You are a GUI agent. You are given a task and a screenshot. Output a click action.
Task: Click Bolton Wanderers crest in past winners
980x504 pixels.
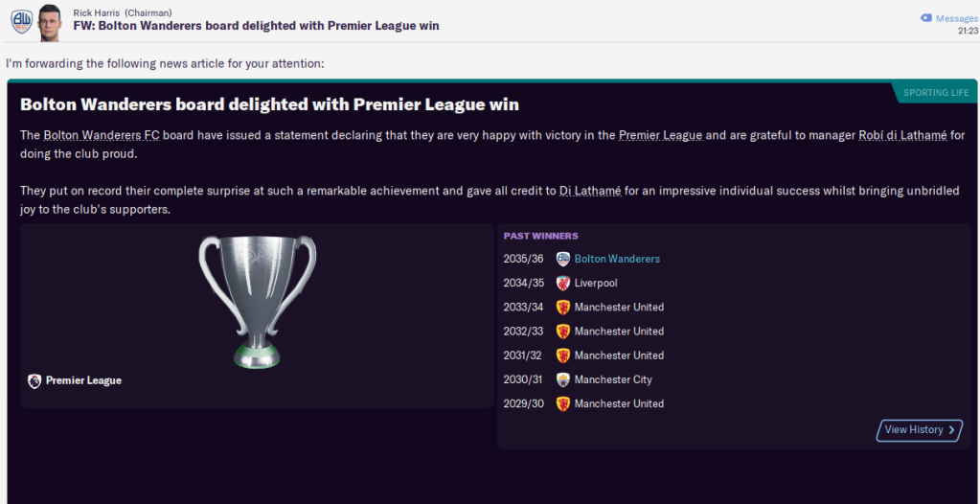click(x=563, y=259)
